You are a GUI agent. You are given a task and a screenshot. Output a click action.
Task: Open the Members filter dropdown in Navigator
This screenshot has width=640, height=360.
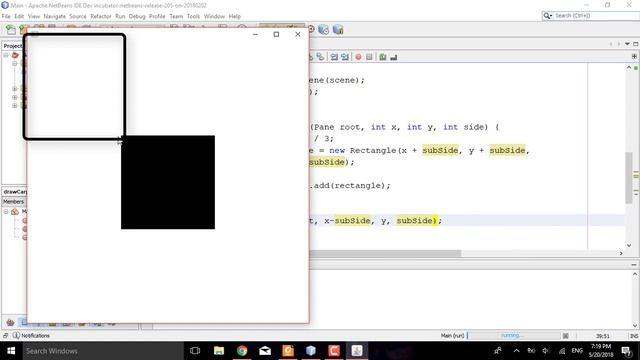13,202
